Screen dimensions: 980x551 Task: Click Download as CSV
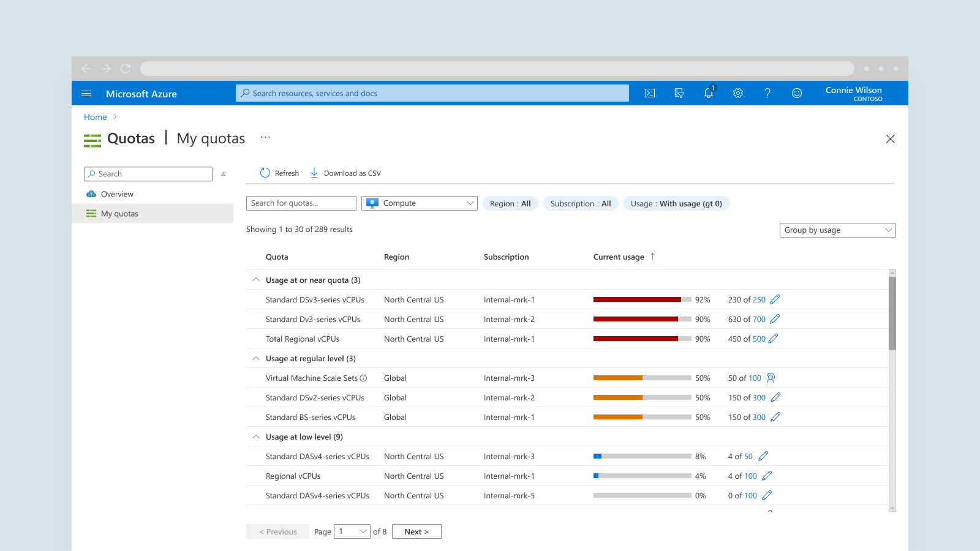(x=346, y=173)
